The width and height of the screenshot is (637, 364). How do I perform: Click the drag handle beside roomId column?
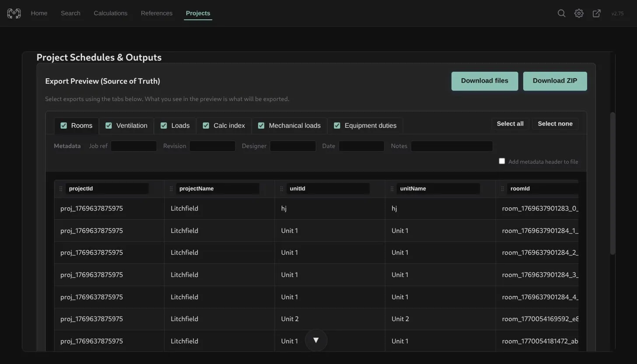(x=502, y=189)
